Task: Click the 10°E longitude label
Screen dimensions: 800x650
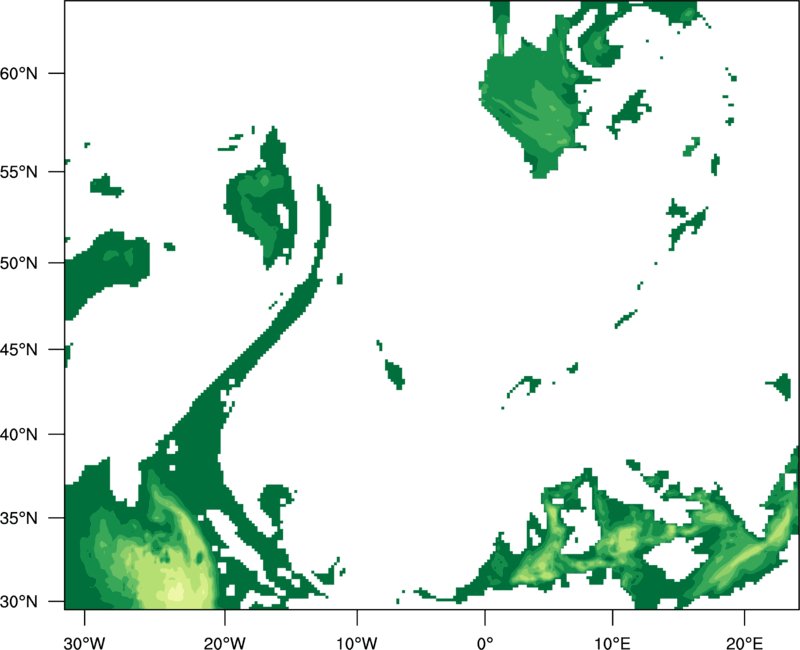Action: click(613, 643)
